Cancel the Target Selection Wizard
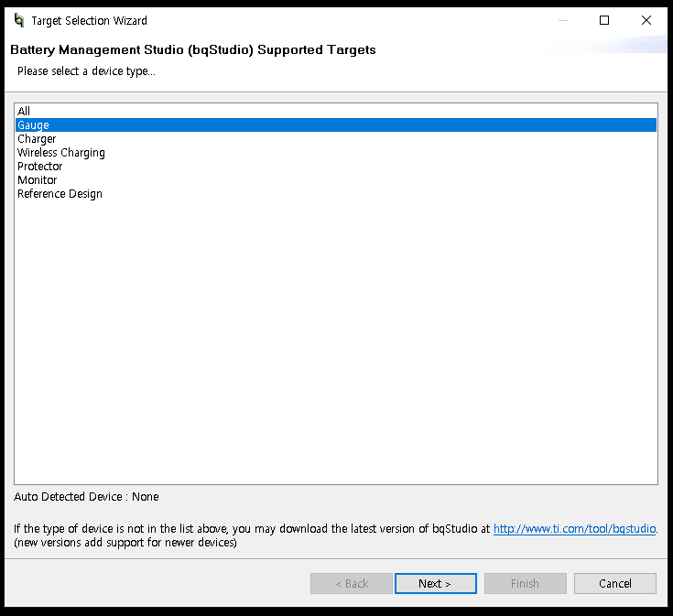The image size is (673, 616). click(x=614, y=583)
